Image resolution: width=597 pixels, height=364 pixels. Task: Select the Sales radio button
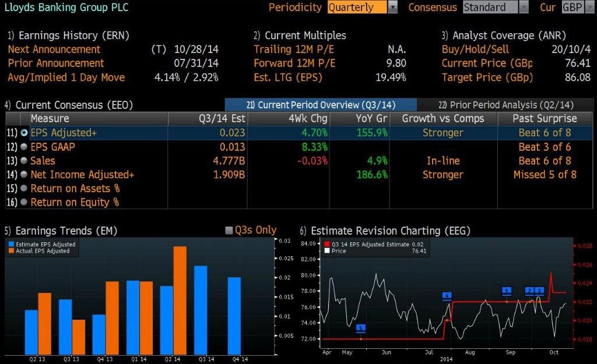[24, 161]
